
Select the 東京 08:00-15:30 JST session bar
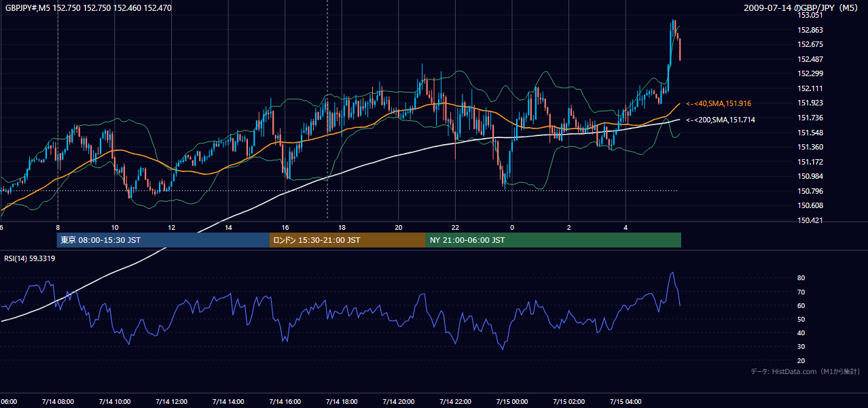(163, 240)
